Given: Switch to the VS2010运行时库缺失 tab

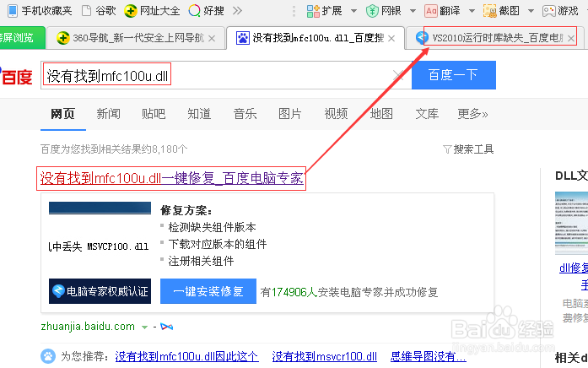Looking at the screenshot, I should [495, 38].
